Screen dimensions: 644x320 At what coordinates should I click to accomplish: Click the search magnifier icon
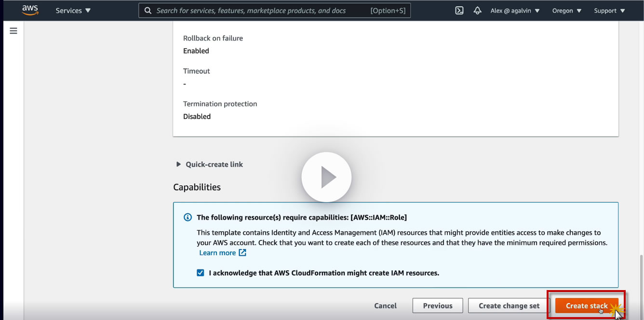click(x=148, y=11)
